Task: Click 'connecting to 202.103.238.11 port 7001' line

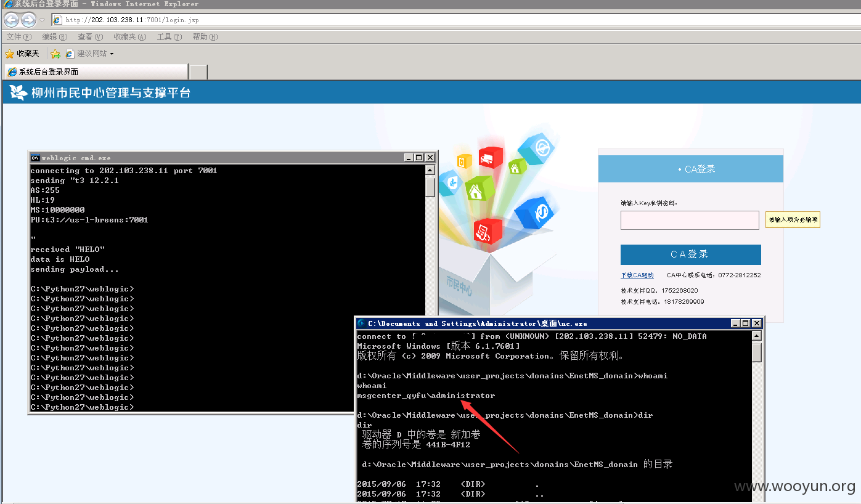Action: (x=124, y=171)
